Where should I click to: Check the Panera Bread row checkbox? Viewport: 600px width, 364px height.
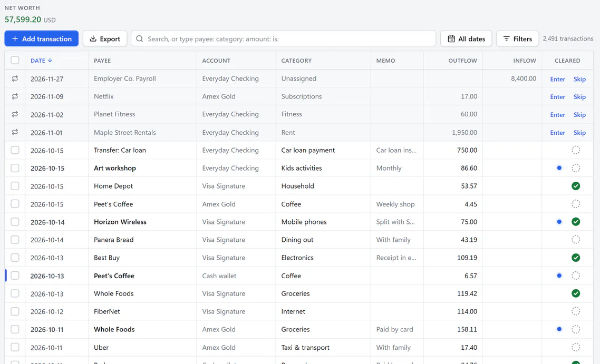15,240
